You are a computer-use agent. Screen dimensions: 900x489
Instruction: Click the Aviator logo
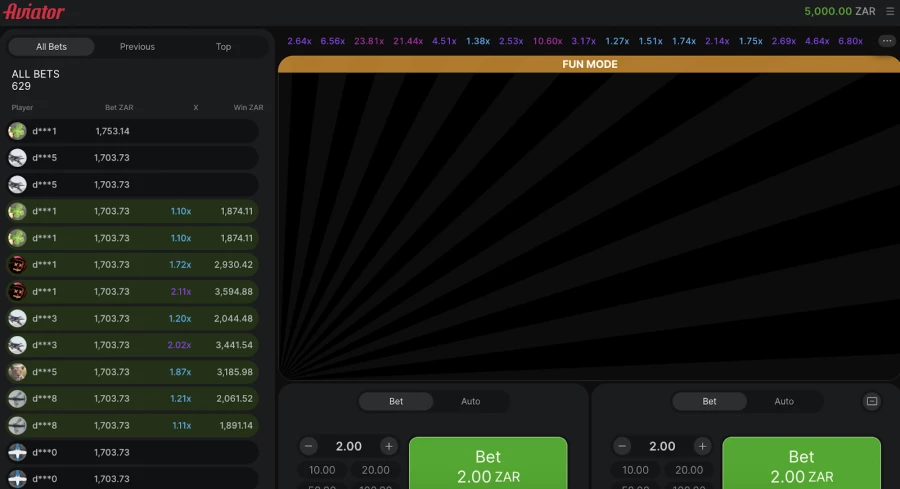click(x=34, y=12)
